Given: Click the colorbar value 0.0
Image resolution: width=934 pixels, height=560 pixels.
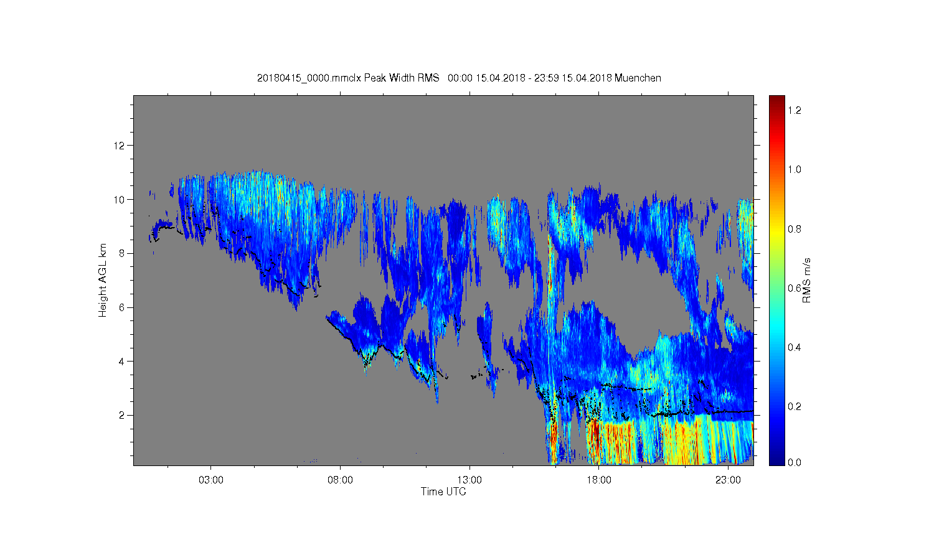Looking at the screenshot, I should [x=794, y=462].
